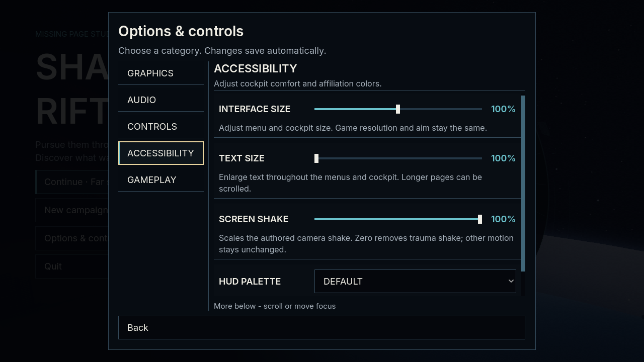Click the HUD Palette dropdown chevron arrow
Screen dimensions: 644x362
(511, 282)
